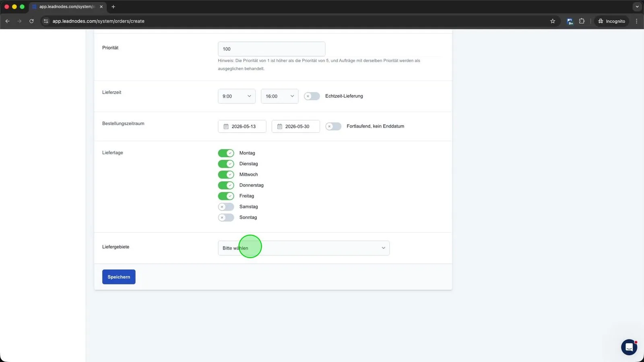Open new tab with plus icon

tap(113, 7)
